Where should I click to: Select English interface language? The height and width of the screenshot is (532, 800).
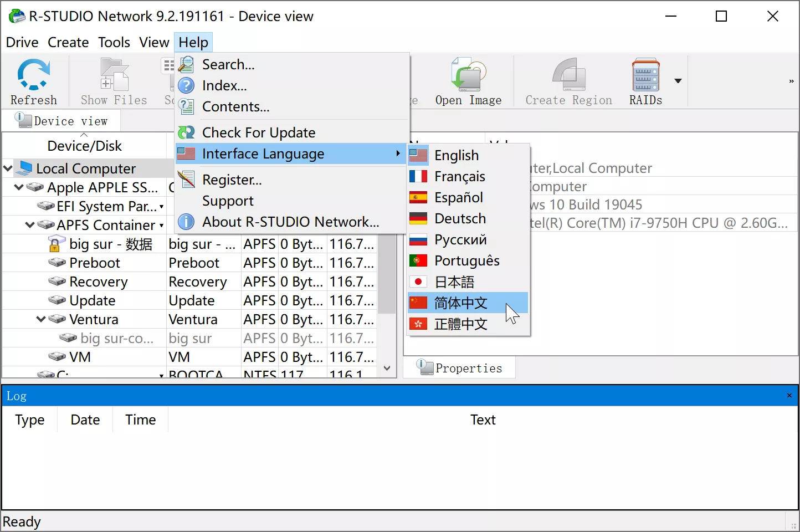click(457, 155)
